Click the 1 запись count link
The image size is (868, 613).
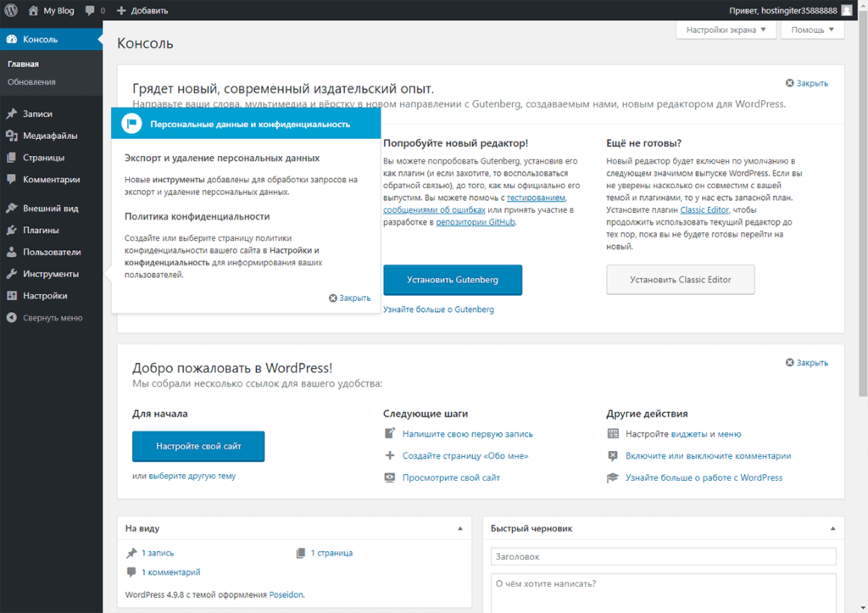157,553
